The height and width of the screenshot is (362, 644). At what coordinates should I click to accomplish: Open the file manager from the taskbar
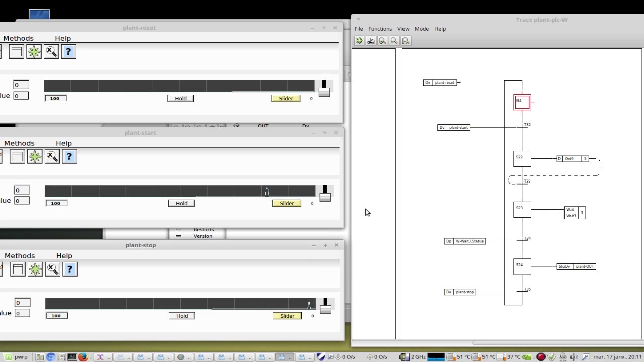pos(40,357)
